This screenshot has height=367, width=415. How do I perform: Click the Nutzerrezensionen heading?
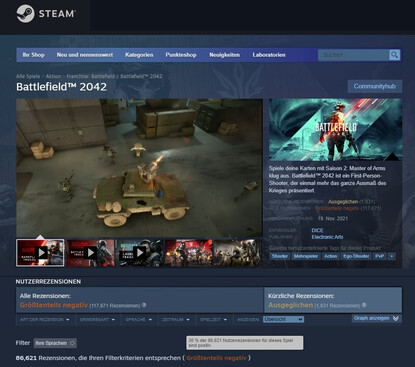(48, 282)
